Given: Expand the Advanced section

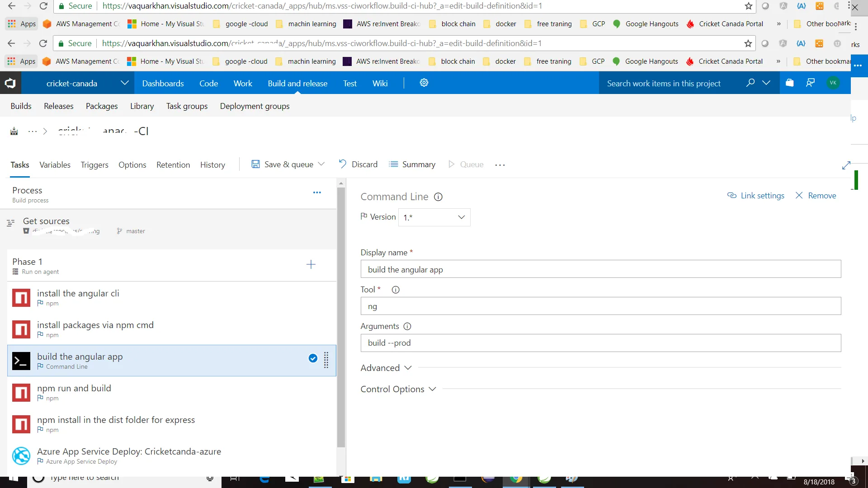Looking at the screenshot, I should (x=386, y=368).
